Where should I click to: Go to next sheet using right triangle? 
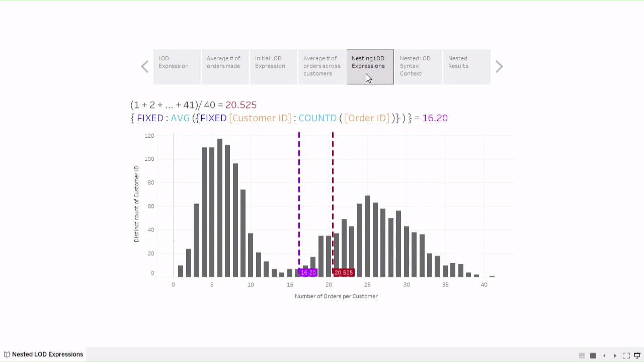(x=615, y=355)
